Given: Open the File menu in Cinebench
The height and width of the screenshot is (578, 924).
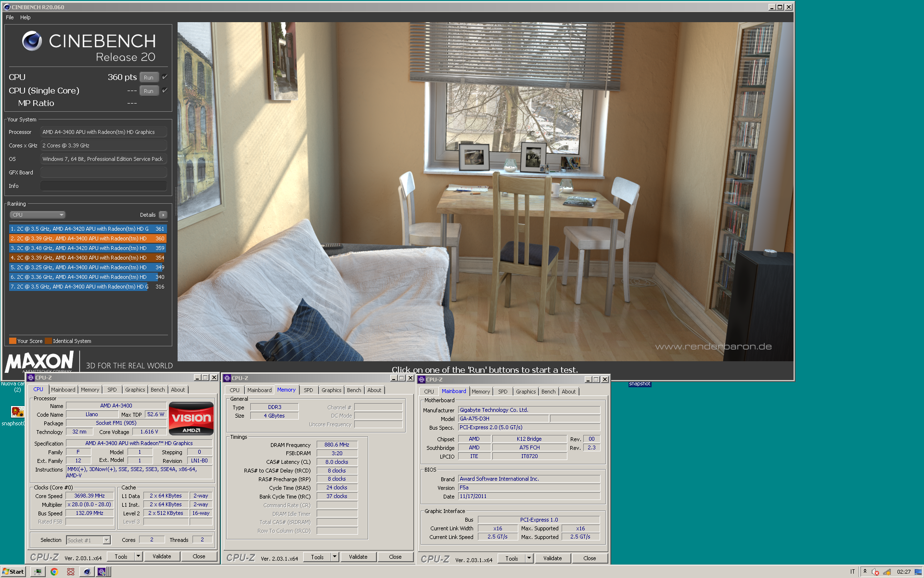Looking at the screenshot, I should coord(10,17).
